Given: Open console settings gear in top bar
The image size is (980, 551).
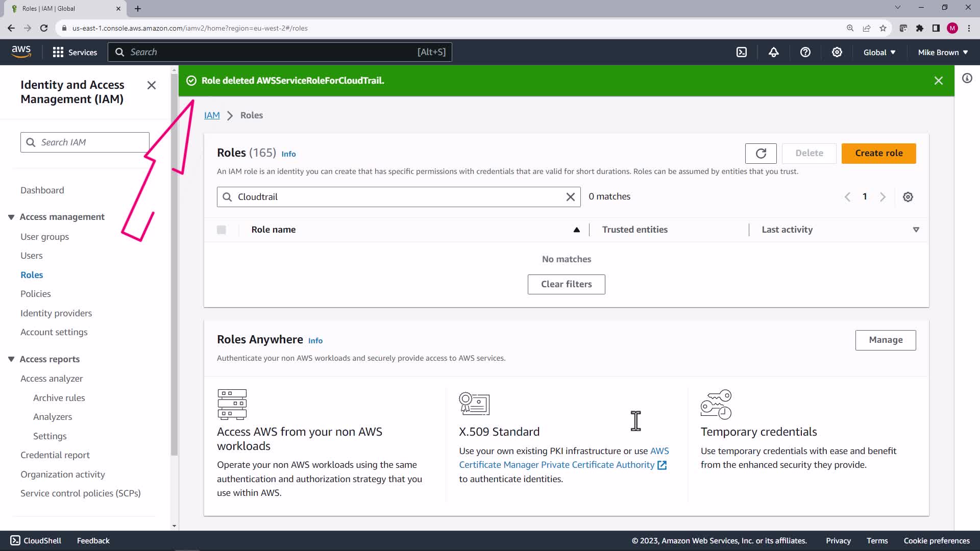Looking at the screenshot, I should coord(837,52).
